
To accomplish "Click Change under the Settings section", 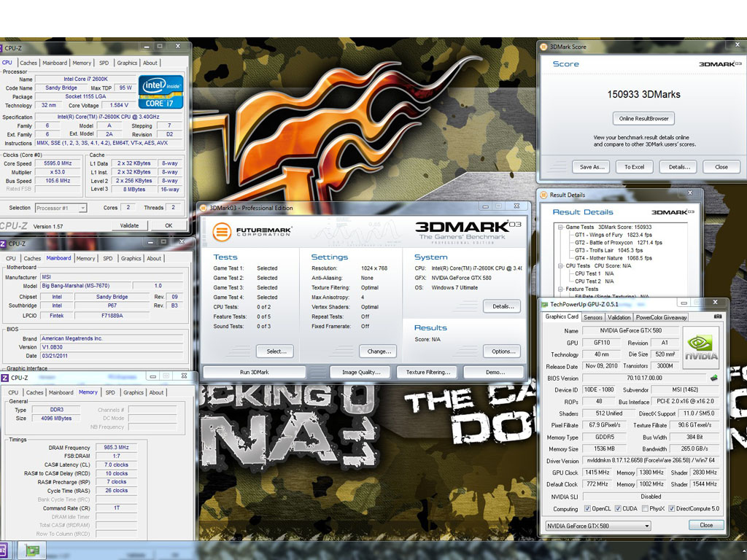I will [379, 351].
